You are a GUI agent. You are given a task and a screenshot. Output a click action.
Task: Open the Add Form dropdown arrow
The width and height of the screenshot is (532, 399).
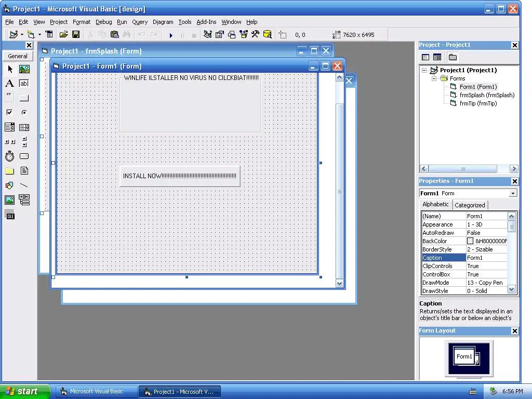pos(39,35)
